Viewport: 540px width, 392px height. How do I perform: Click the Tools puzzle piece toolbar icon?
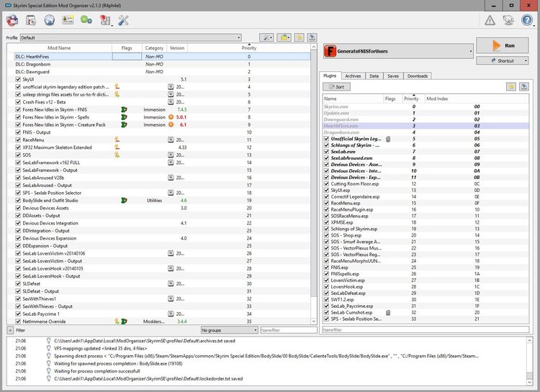tap(104, 20)
